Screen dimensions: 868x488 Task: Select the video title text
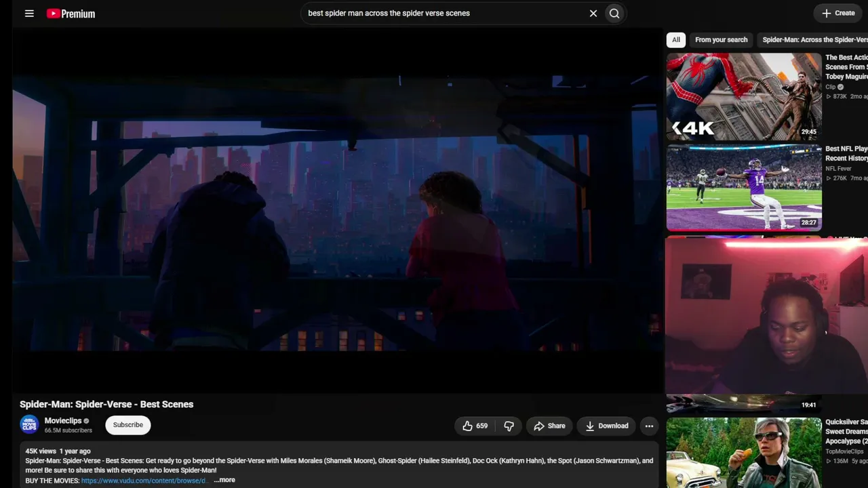coord(106,404)
